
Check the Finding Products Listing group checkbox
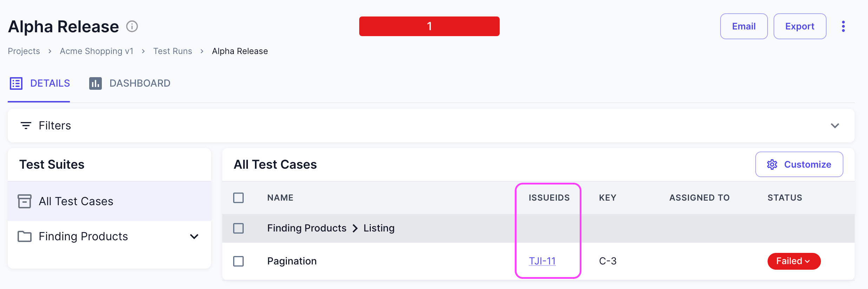pos(238,228)
